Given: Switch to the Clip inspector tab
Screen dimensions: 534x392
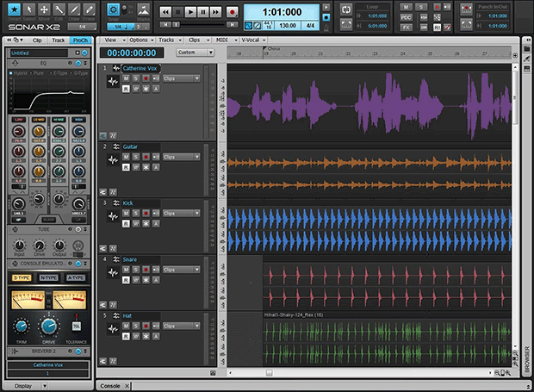Looking at the screenshot, I should point(37,40).
